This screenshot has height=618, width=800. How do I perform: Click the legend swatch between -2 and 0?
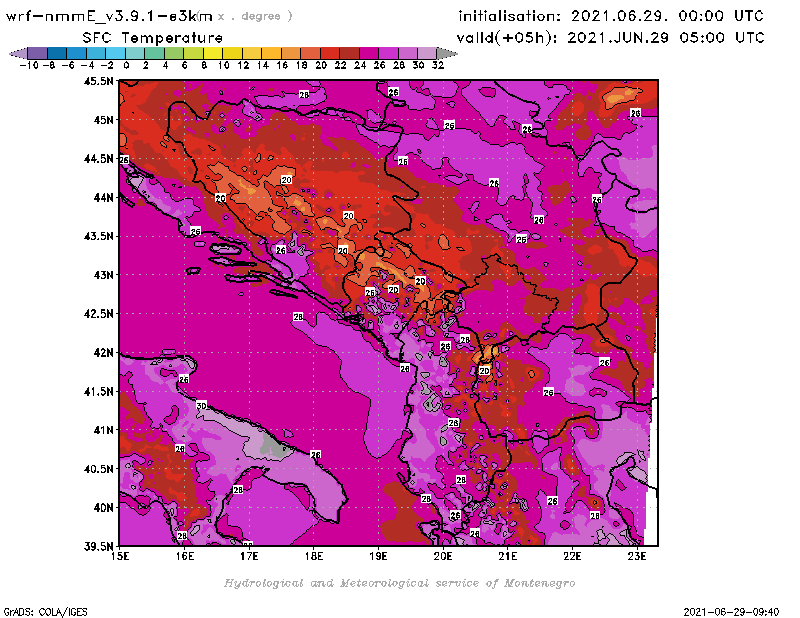(115, 53)
